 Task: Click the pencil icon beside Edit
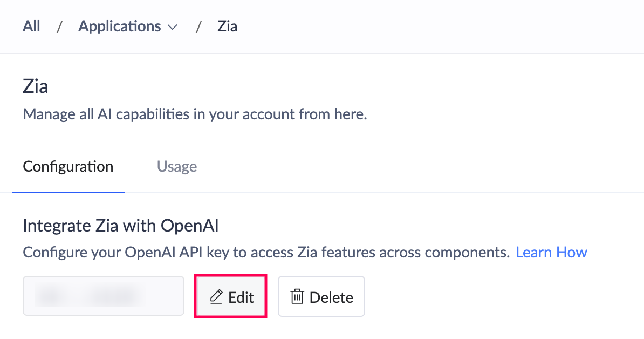coord(216,296)
